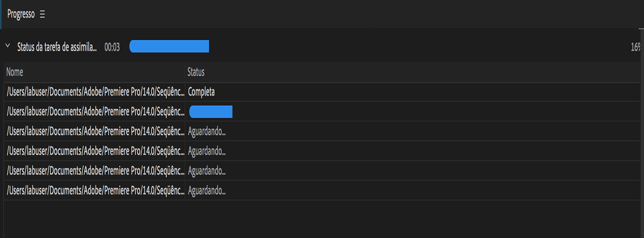Select the second waiting file path row
The width and height of the screenshot is (644, 238).
(x=95, y=151)
